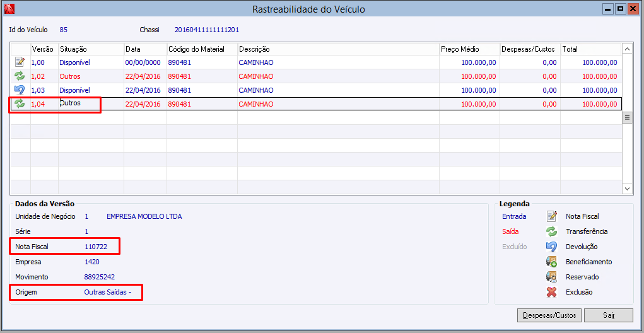The image size is (644, 333).
Task: Click the Descrição column header
Action: click(339, 49)
